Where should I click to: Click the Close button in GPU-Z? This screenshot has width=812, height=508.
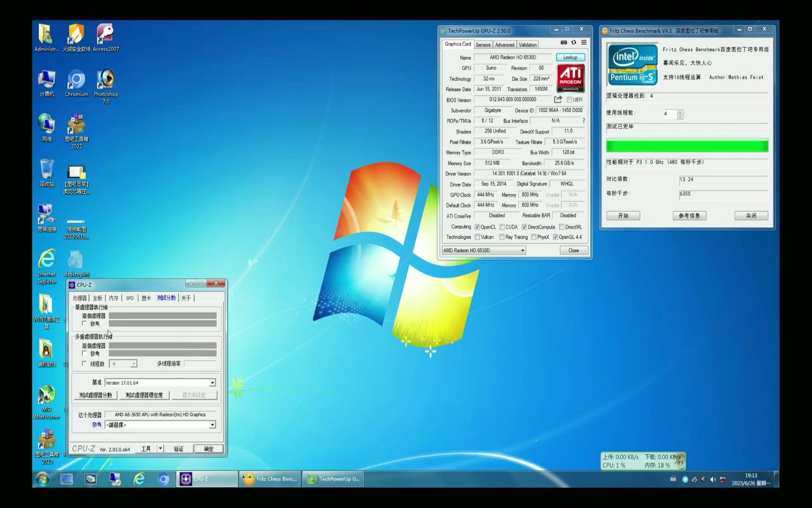574,250
